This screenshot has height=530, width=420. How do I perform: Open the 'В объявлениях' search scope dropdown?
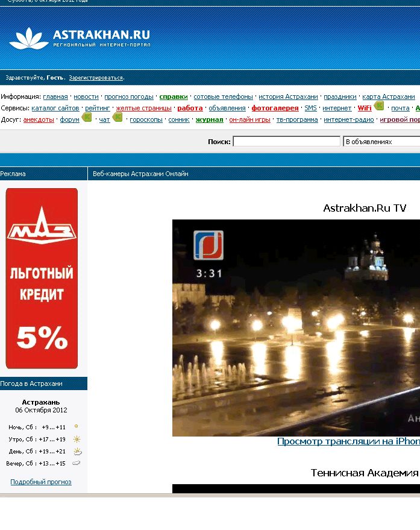(381, 142)
